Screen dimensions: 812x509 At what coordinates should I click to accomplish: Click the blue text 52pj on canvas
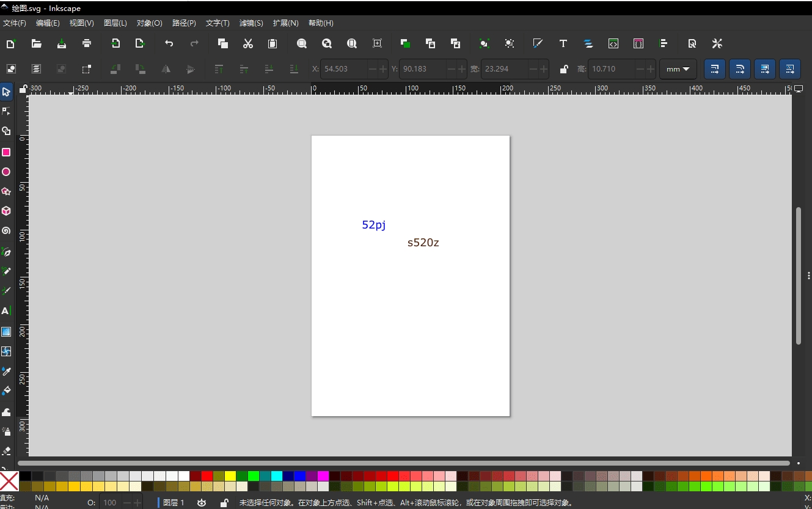click(374, 225)
